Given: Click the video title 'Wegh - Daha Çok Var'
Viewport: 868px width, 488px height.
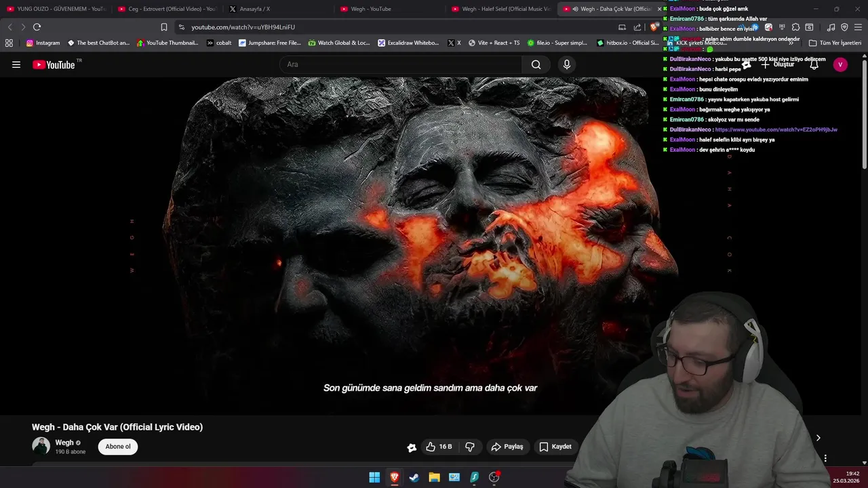Looking at the screenshot, I should pyautogui.click(x=117, y=427).
